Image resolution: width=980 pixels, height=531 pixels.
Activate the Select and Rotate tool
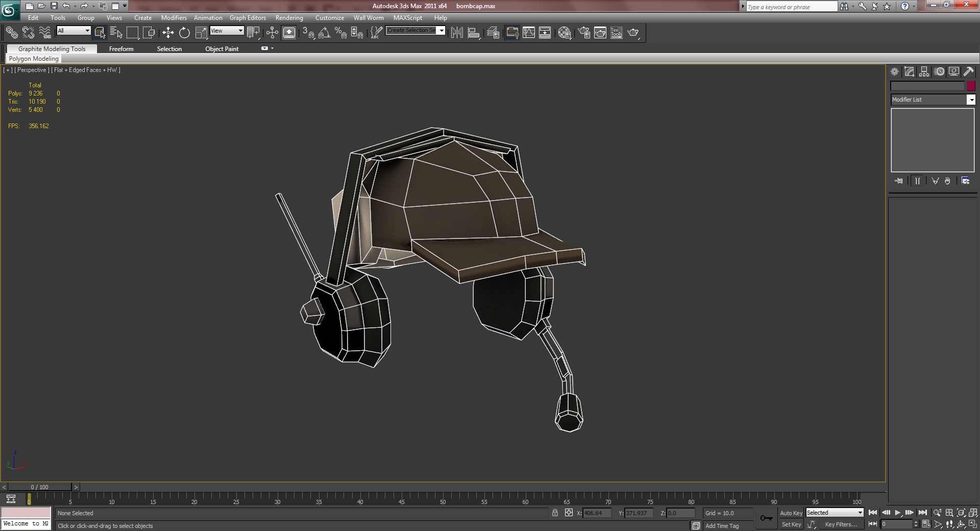[184, 33]
